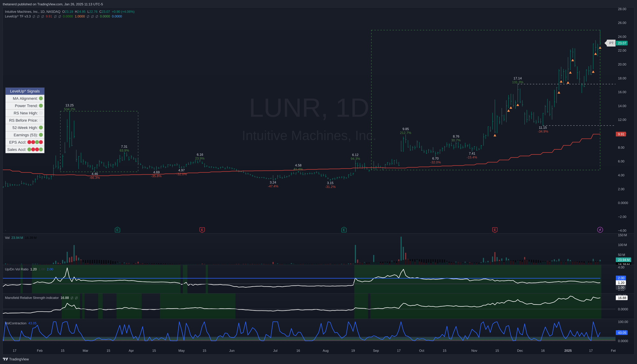Click the 6.70 pivot low label
Screen dimensions: 637x364
pos(435,159)
